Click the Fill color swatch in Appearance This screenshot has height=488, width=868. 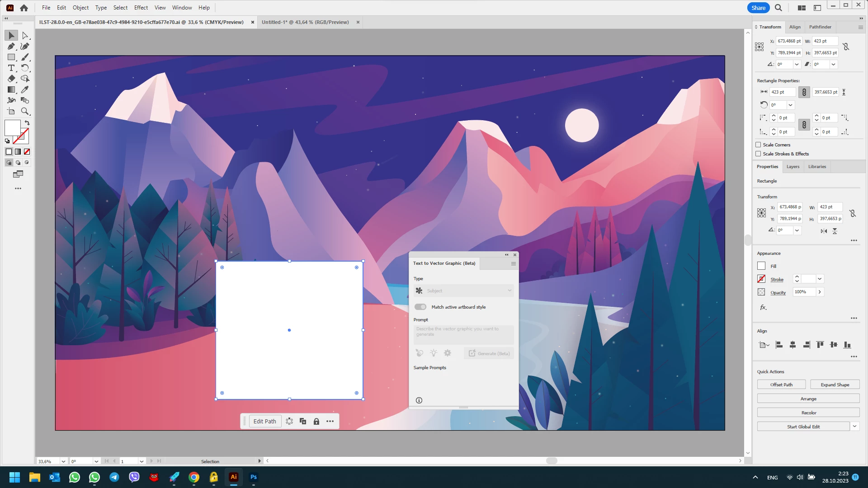761,266
